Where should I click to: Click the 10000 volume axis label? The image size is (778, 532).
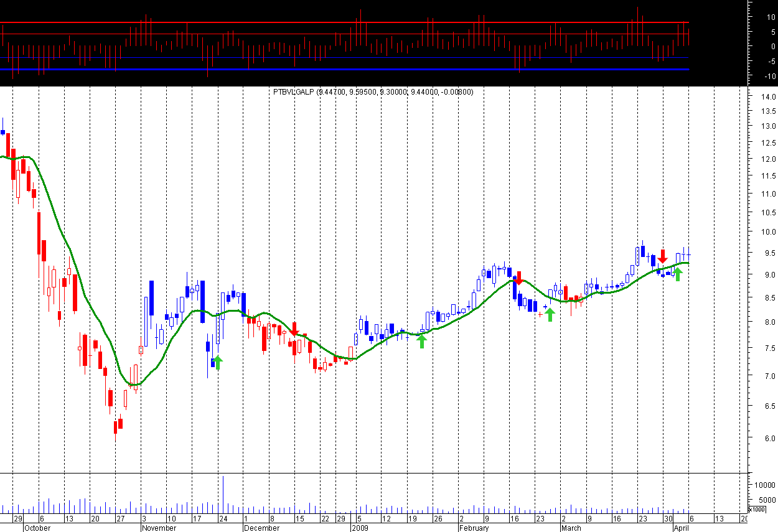click(x=765, y=485)
